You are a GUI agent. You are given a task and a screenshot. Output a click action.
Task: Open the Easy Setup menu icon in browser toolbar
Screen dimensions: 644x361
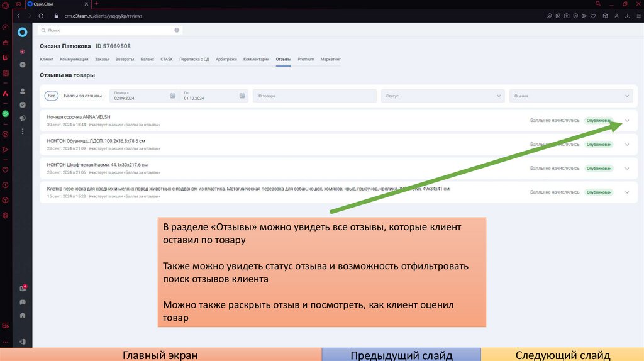[x=639, y=16]
